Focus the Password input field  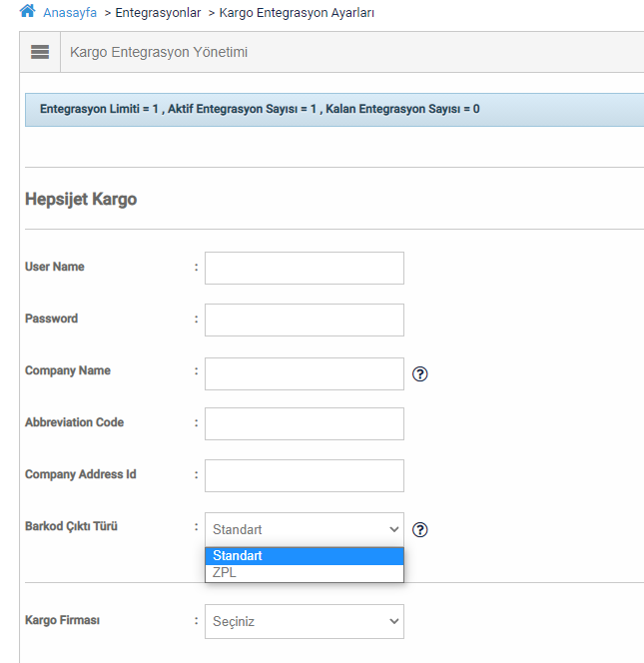pos(305,321)
